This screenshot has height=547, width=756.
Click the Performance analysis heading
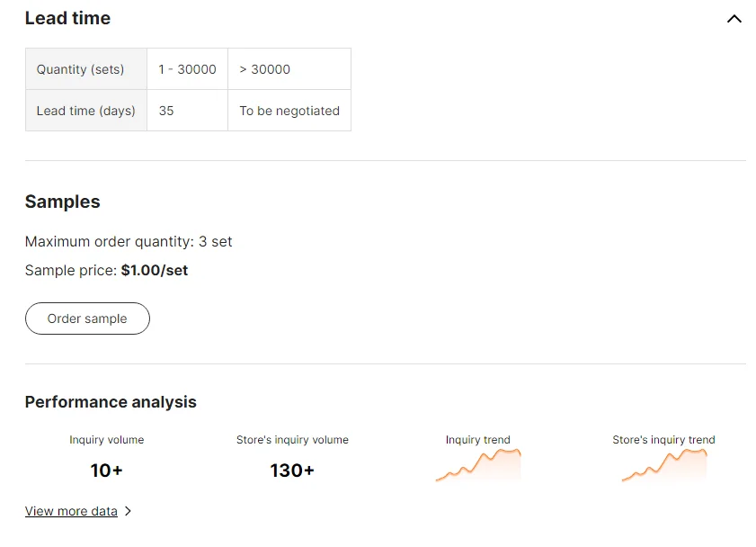[x=111, y=402]
